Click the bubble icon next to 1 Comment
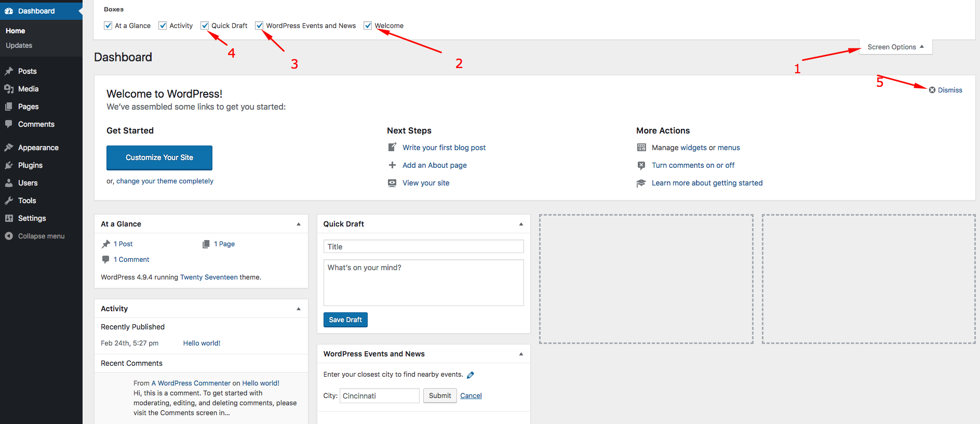This screenshot has height=424, width=980. (106, 259)
